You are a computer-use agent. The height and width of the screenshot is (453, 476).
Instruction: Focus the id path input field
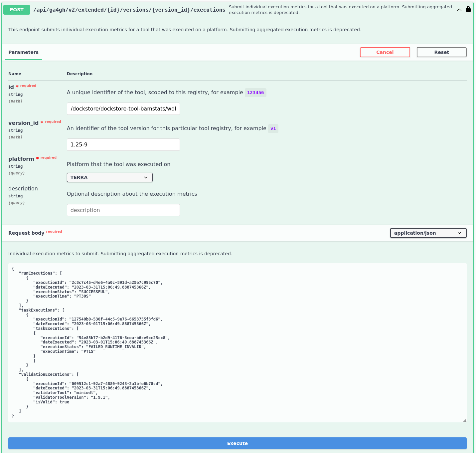coord(123,109)
